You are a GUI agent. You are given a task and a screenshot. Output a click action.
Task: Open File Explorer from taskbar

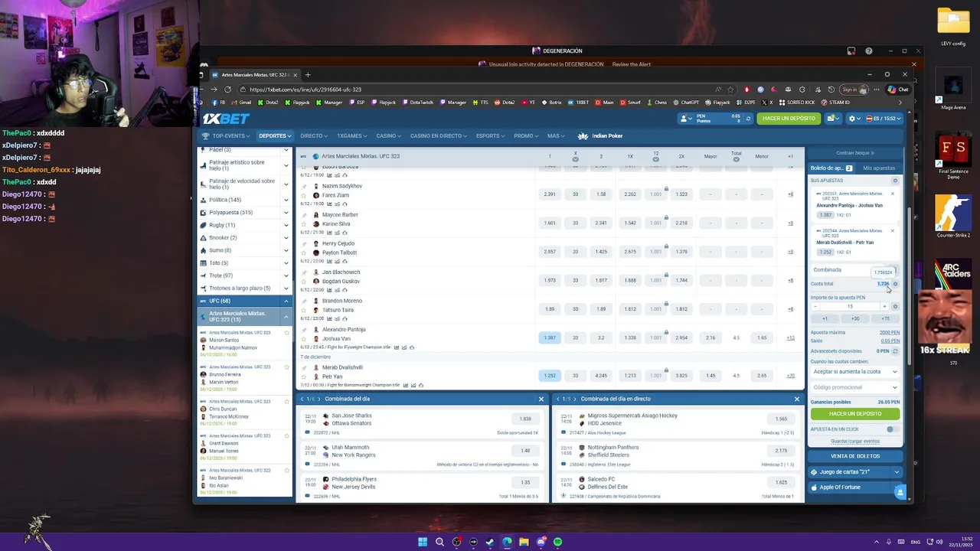[524, 542]
